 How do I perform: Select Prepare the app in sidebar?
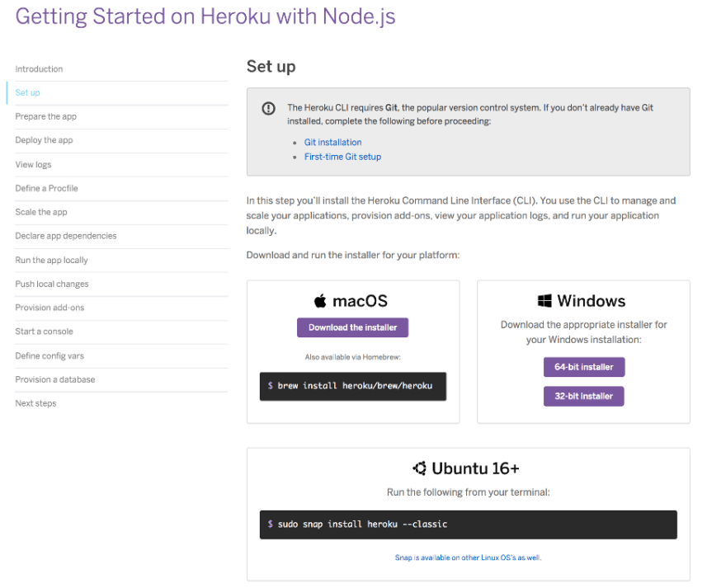pyautogui.click(x=46, y=116)
